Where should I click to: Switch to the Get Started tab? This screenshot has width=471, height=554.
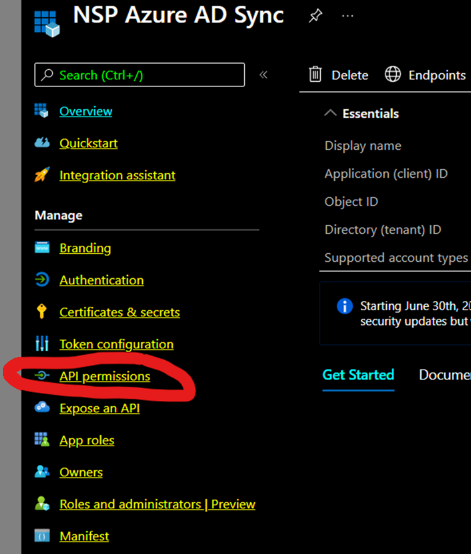(x=358, y=375)
